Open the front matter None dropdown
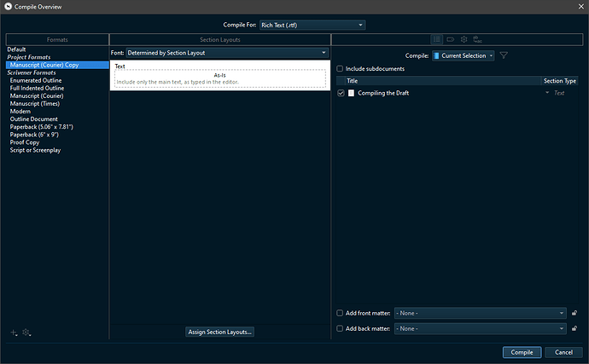Image resolution: width=589 pixels, height=364 pixels. [480, 313]
